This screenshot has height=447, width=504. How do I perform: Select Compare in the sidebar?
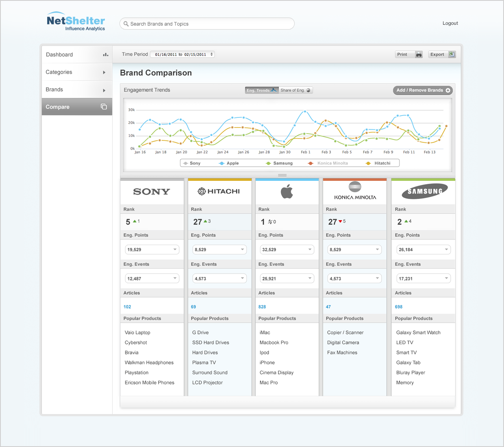(x=77, y=107)
